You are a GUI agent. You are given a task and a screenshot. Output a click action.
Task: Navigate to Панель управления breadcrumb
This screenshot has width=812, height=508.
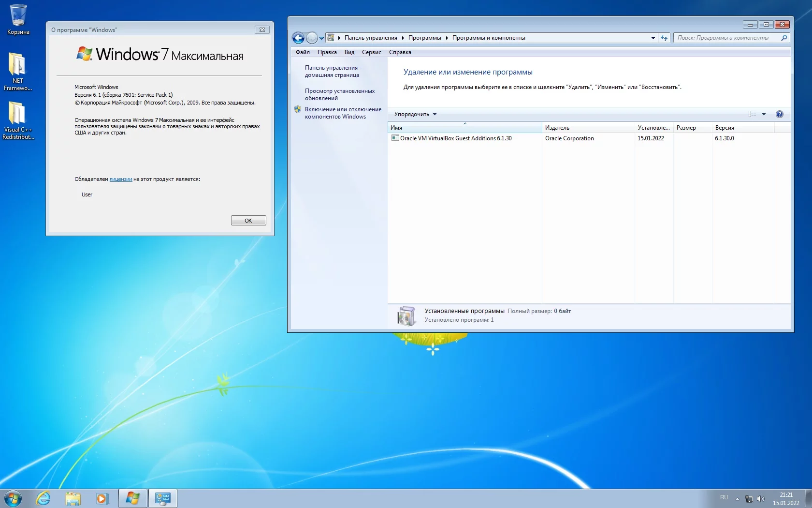click(x=371, y=38)
